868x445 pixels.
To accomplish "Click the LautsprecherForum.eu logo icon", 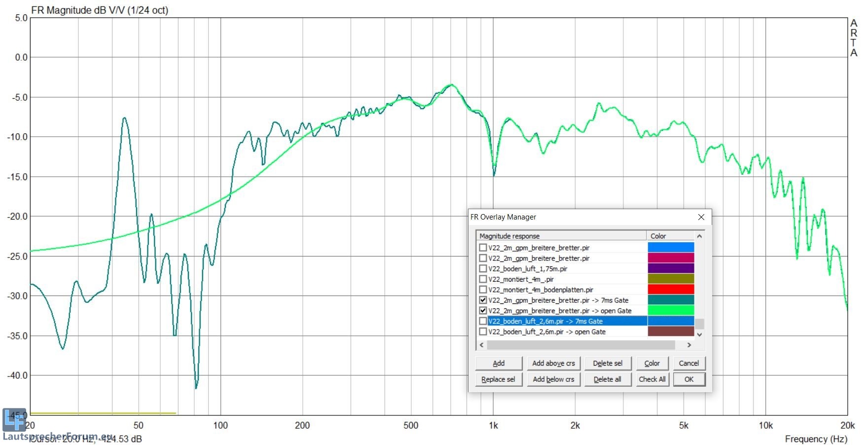I will tap(14, 420).
